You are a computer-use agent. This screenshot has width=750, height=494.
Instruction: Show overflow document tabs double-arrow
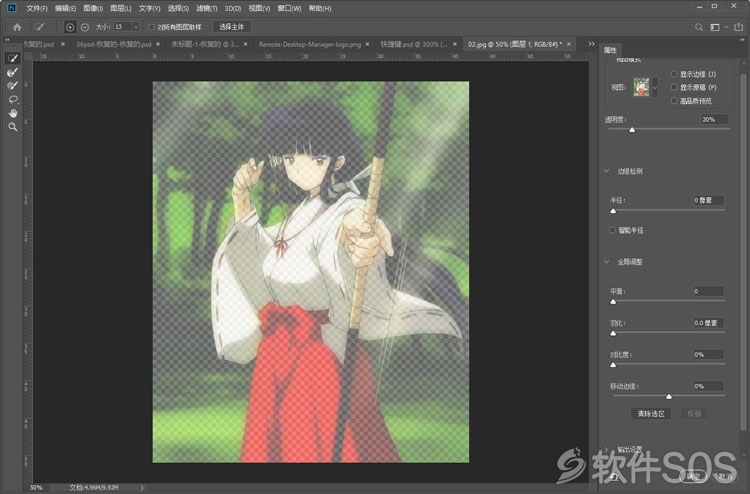[x=592, y=44]
